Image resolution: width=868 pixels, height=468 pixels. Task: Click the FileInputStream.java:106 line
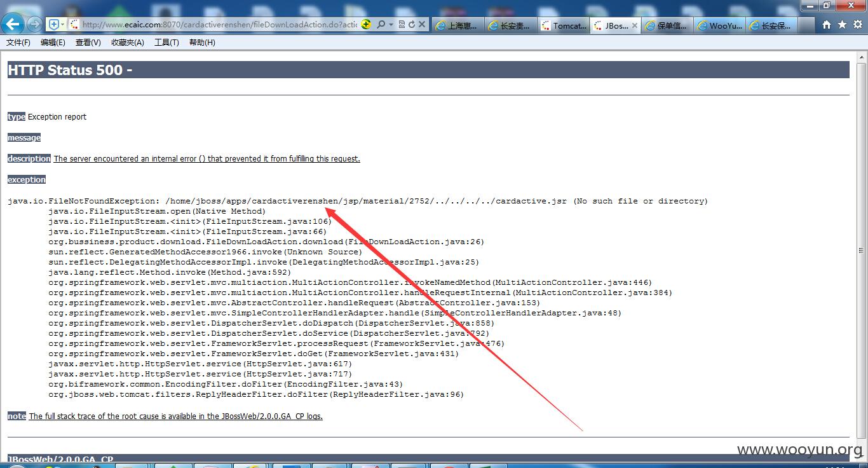(x=190, y=221)
